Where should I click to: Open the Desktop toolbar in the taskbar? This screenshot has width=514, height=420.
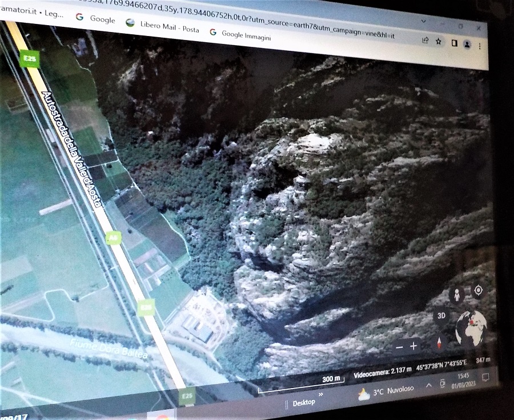pyautogui.click(x=304, y=402)
